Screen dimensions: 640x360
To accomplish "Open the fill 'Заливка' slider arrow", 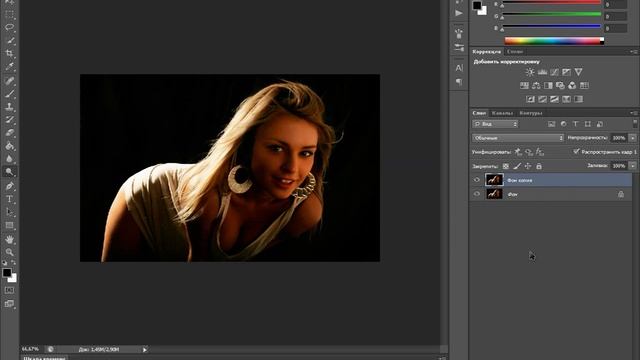I will [x=633, y=166].
